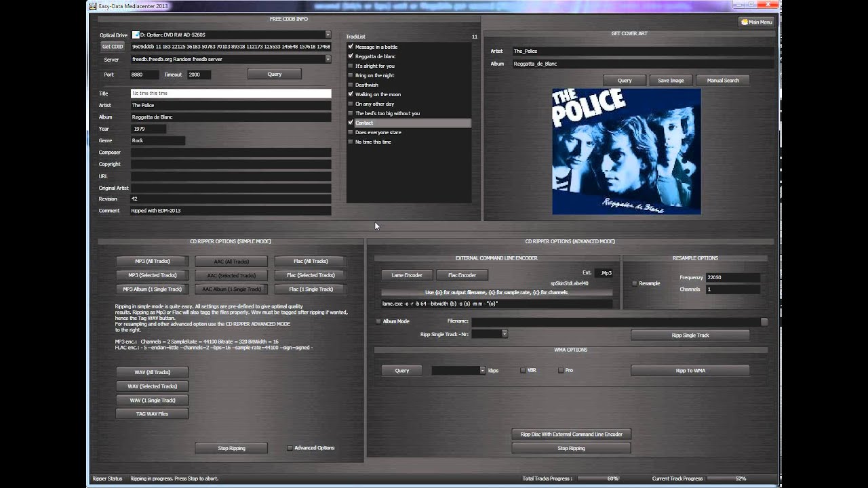Stop Ripping in the simple mode panel
The height and width of the screenshot is (488, 868).
[231, 448]
